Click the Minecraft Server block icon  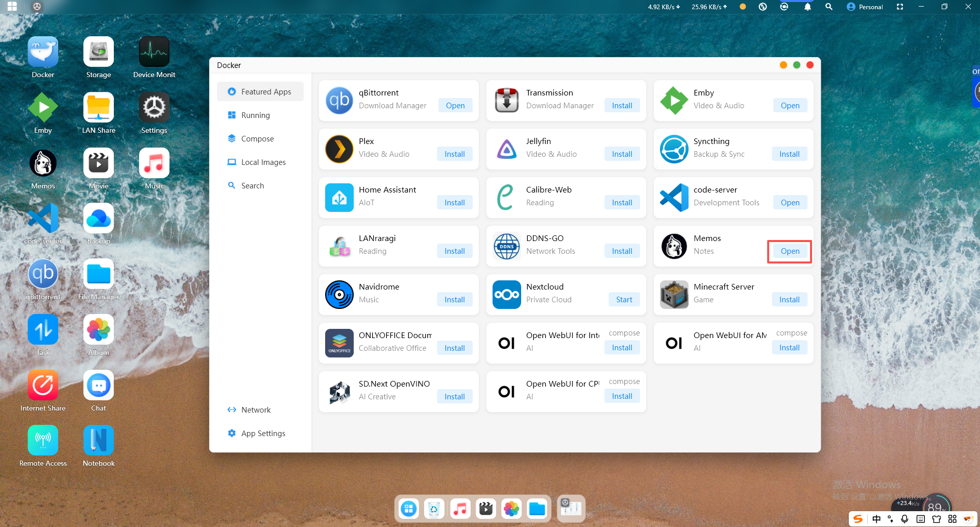pos(674,295)
